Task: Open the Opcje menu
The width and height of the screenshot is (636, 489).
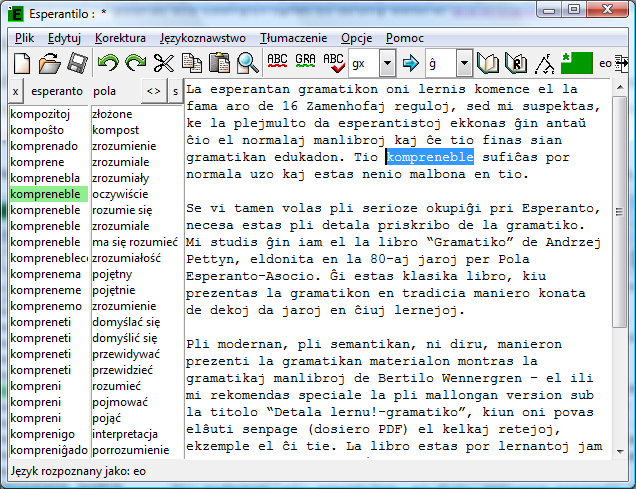Action: pos(357,38)
